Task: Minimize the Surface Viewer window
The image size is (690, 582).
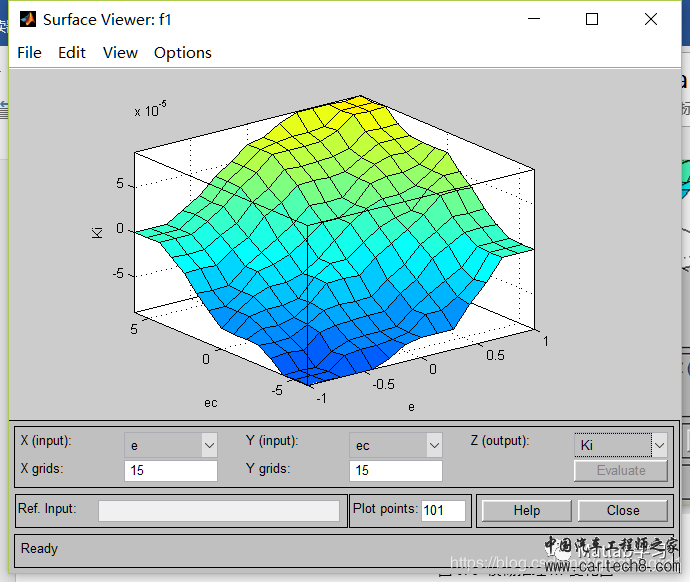Action: (534, 19)
